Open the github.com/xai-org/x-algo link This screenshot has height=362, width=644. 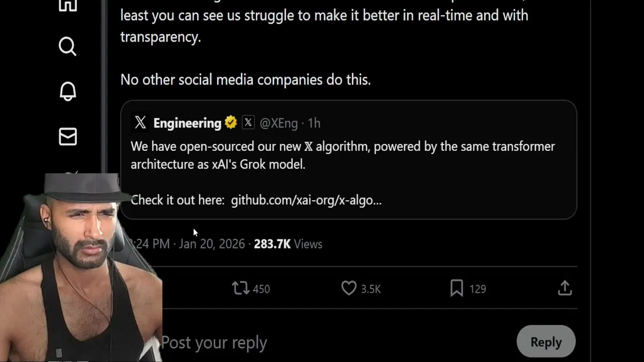[306, 200]
